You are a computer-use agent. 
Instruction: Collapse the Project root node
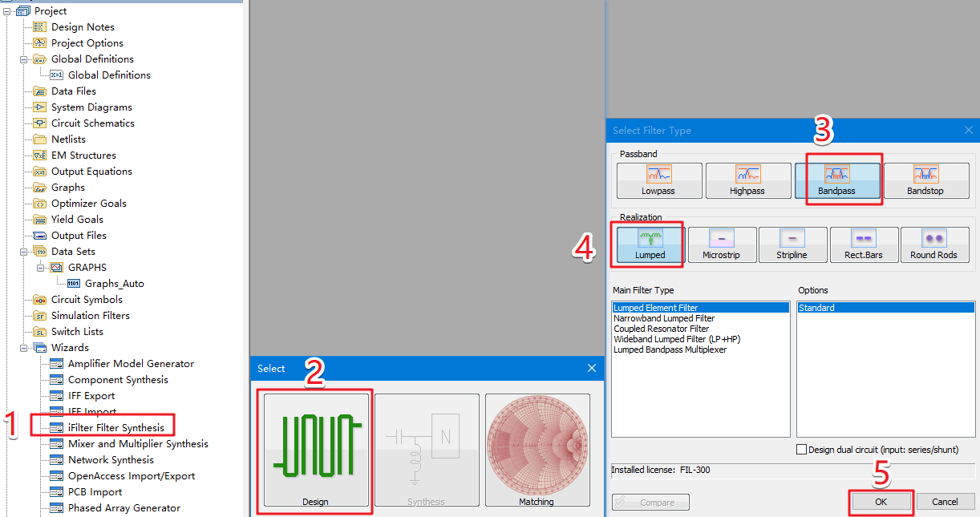7,11
